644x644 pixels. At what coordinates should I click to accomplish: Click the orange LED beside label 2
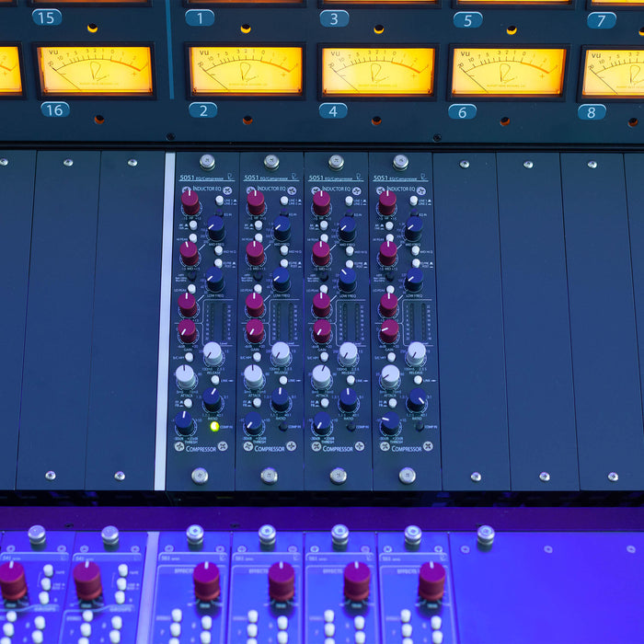pyautogui.click(x=247, y=120)
